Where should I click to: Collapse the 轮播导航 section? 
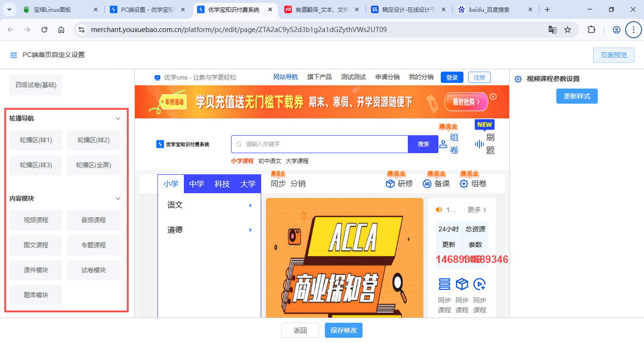tap(118, 119)
